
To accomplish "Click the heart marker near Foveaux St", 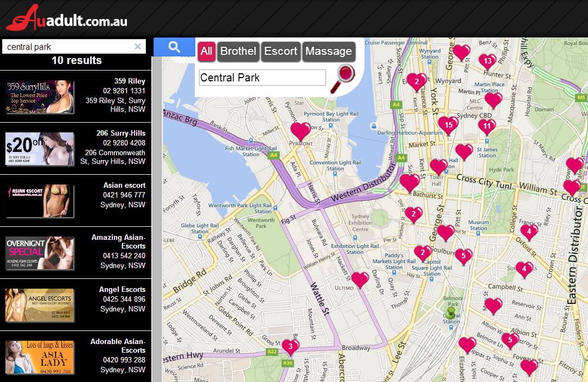I will point(529,367).
